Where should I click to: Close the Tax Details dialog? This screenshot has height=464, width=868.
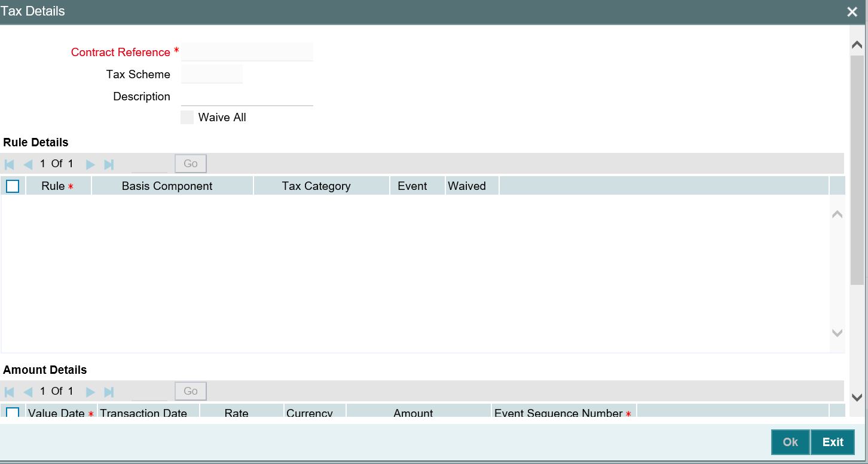pos(852,12)
